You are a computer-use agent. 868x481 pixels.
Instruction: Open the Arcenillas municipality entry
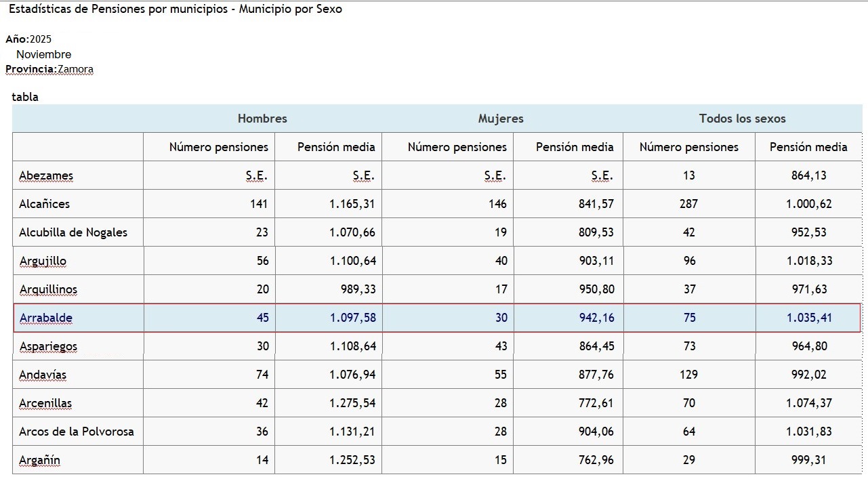click(x=45, y=403)
